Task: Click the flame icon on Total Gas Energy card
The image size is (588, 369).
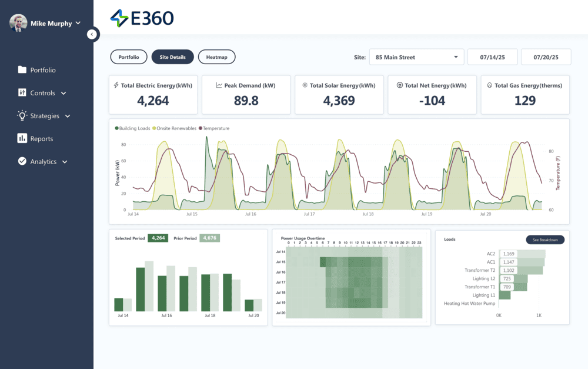Action: tap(488, 85)
